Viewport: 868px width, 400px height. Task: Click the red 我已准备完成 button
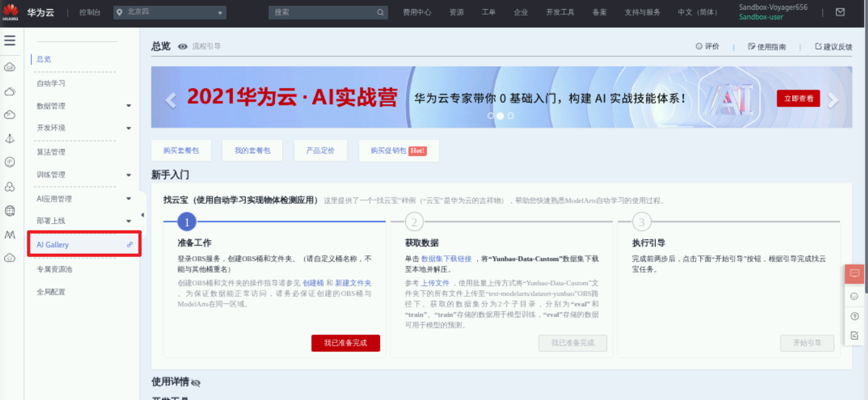346,343
